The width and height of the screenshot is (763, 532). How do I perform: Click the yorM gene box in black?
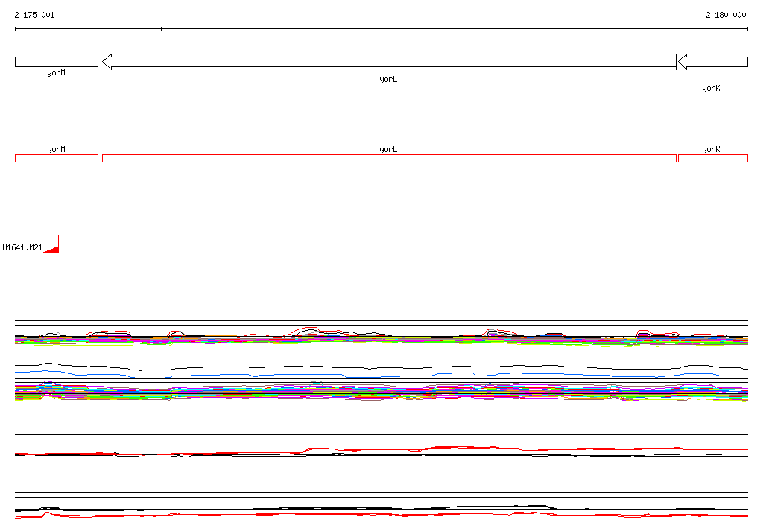coord(57,62)
